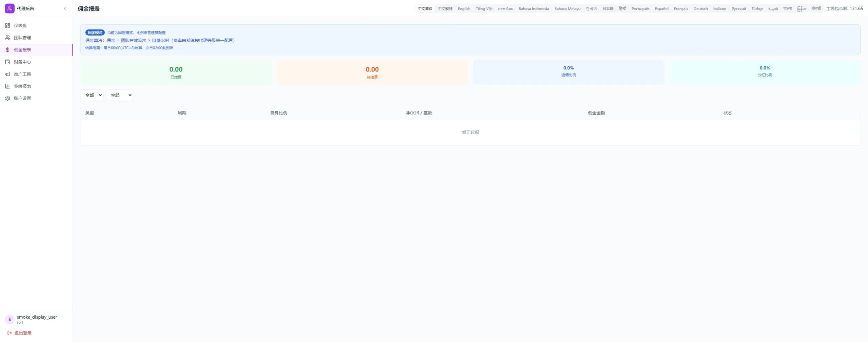Image resolution: width=868 pixels, height=342 pixels.
Task: Switch language to Español
Action: pos(662,9)
